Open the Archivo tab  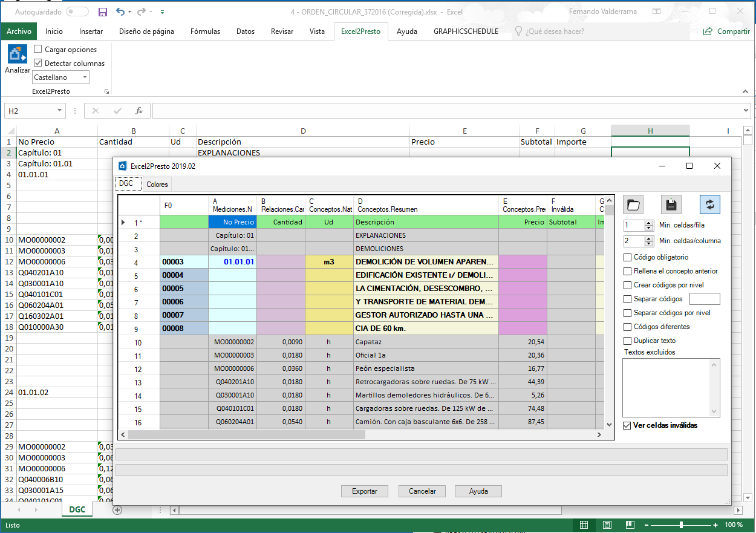[19, 31]
